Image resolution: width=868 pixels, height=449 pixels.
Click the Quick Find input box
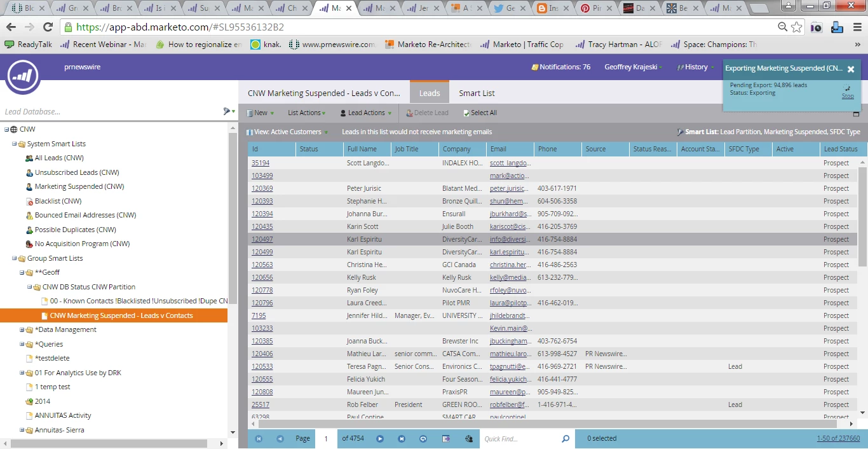coord(520,439)
